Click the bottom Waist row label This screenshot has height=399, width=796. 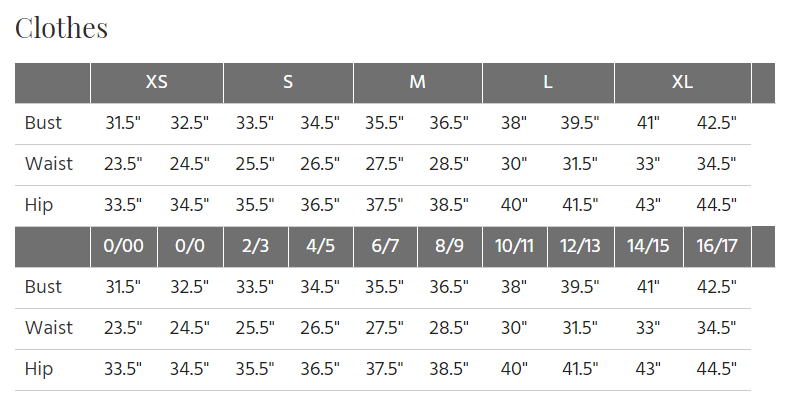click(49, 328)
